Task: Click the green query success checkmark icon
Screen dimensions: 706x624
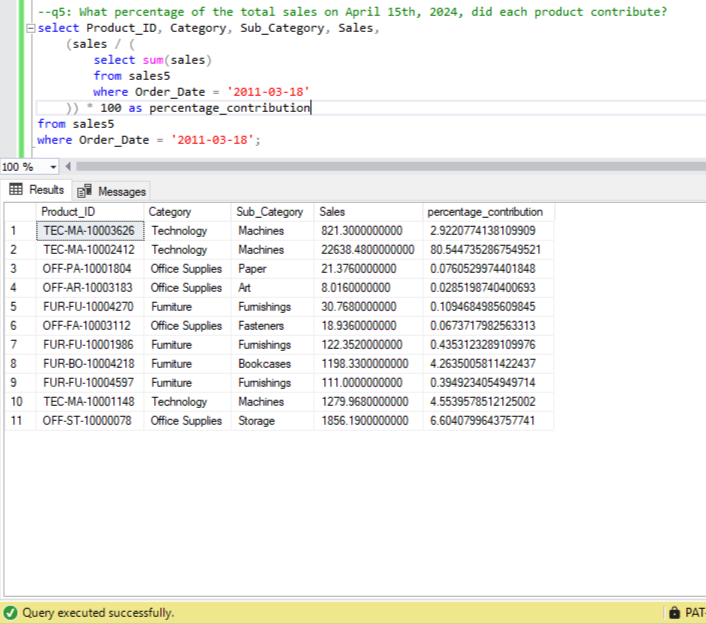Action: click(x=10, y=613)
